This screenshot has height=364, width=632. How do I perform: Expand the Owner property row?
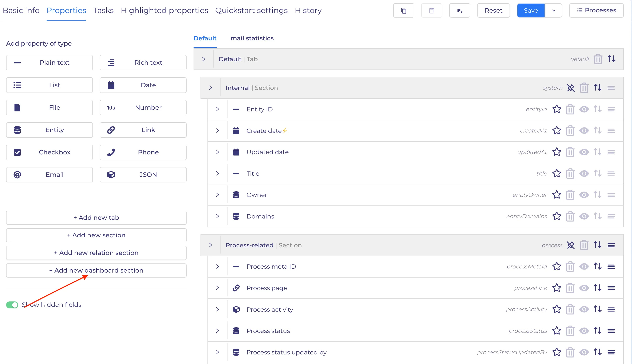pyautogui.click(x=217, y=195)
